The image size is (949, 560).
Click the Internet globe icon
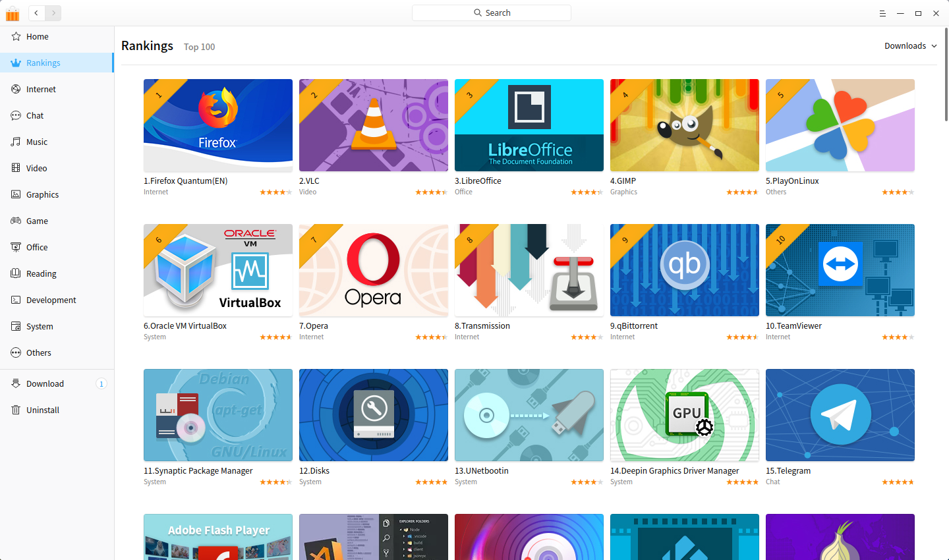(x=16, y=89)
